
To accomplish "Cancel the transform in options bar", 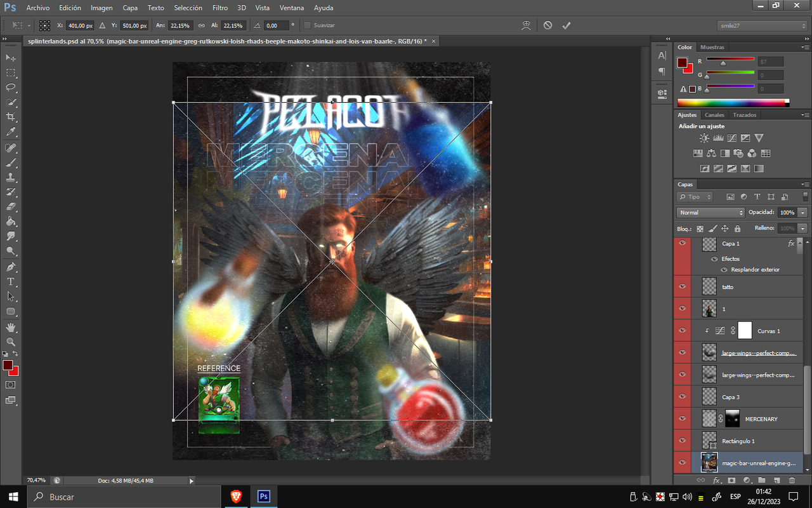I will tap(547, 25).
